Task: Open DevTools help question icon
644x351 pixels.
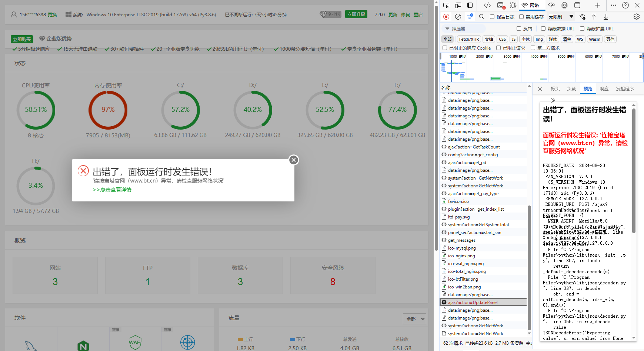Action: point(625,5)
